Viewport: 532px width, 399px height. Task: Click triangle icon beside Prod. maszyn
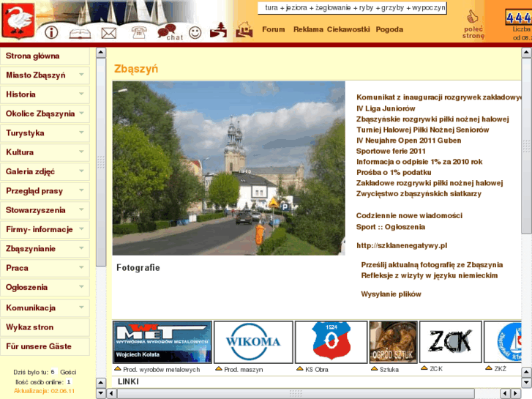click(x=219, y=368)
